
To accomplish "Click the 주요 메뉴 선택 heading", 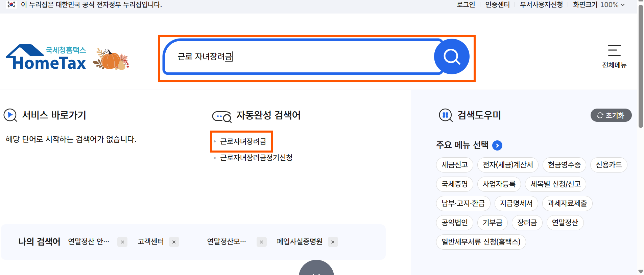I will click(462, 145).
